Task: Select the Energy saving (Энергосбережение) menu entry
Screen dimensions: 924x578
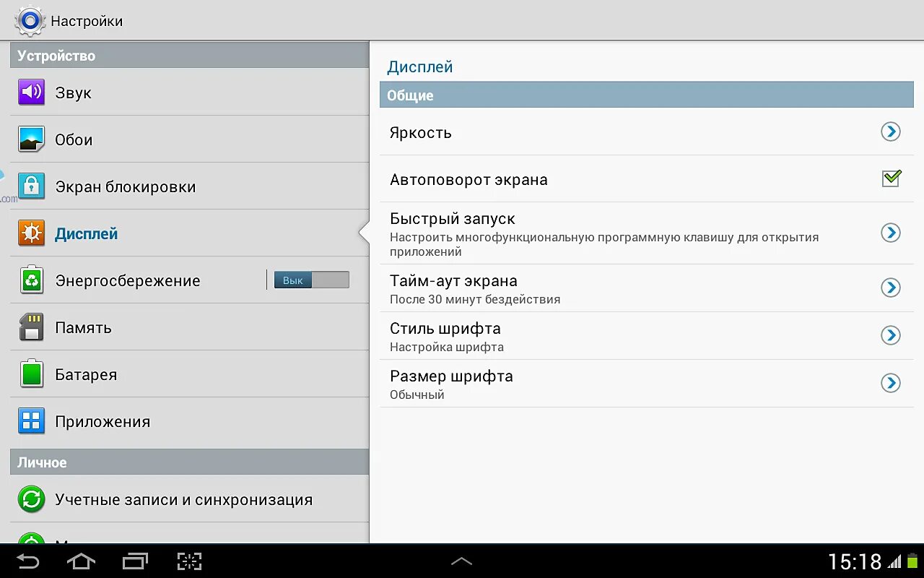Action: point(189,280)
